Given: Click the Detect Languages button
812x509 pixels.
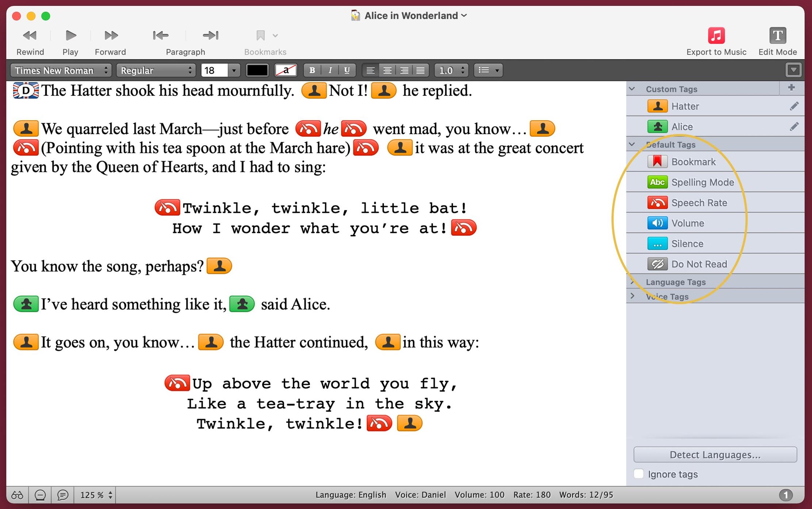Looking at the screenshot, I should [715, 455].
